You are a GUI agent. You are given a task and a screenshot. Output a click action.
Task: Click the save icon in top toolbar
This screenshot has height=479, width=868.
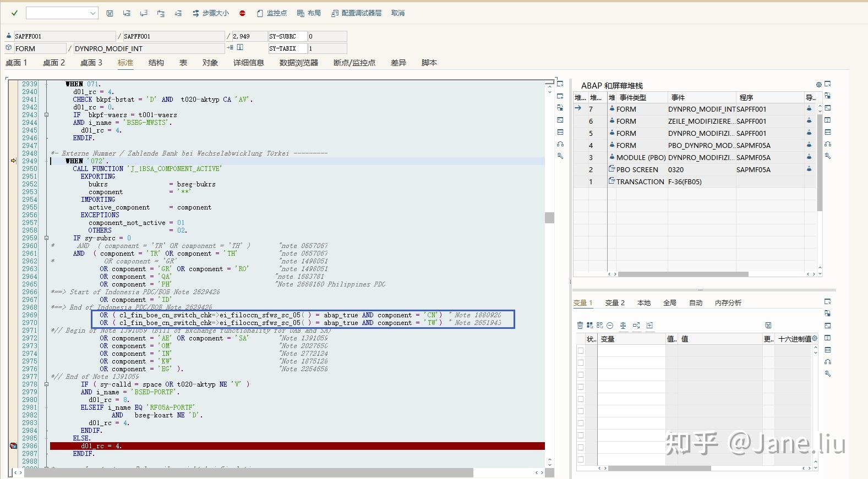click(x=110, y=13)
